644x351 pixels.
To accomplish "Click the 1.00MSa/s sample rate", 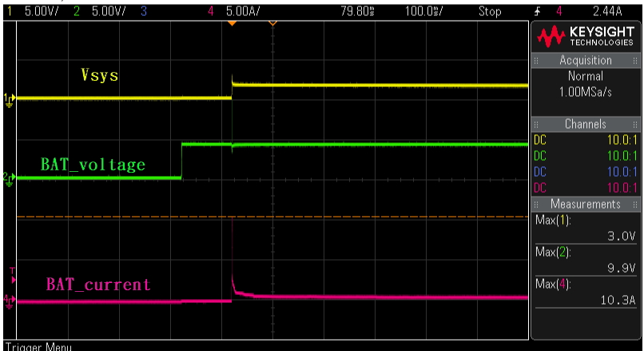I will 586,92.
